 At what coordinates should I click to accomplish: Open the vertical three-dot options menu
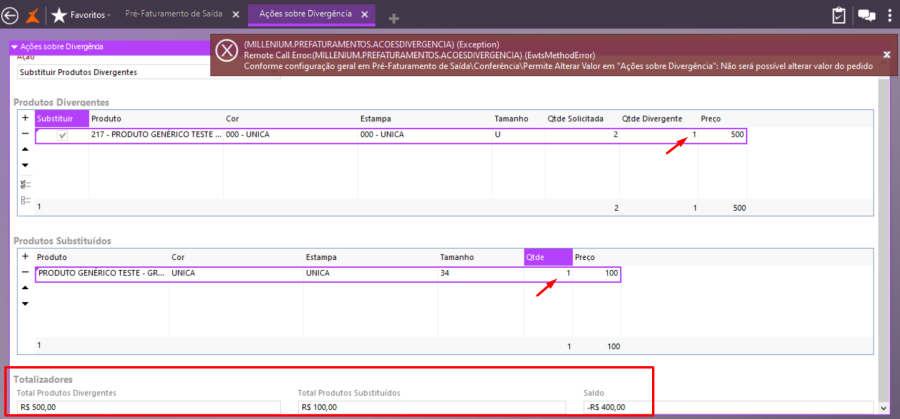tap(889, 15)
